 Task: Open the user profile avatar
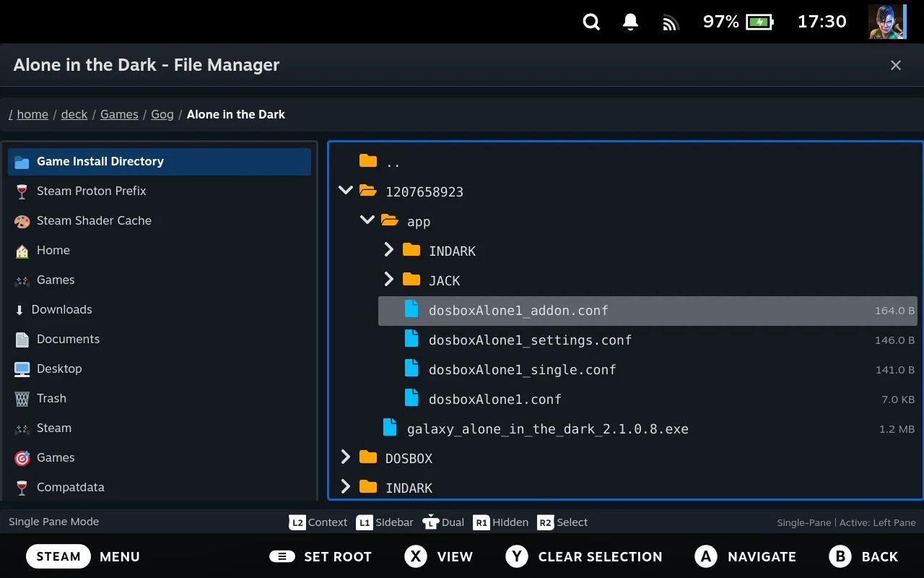tap(886, 22)
